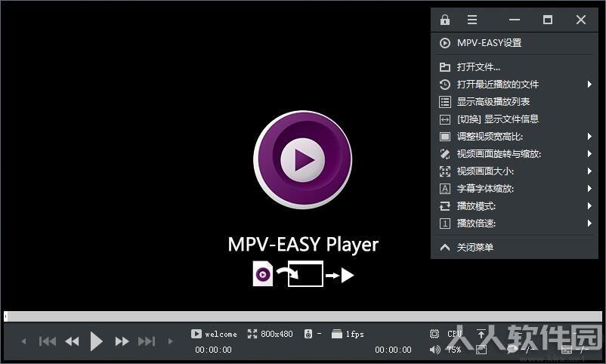606x364 pixels.
Task: Click the '1fps' frame rate text
Action: [x=355, y=335]
